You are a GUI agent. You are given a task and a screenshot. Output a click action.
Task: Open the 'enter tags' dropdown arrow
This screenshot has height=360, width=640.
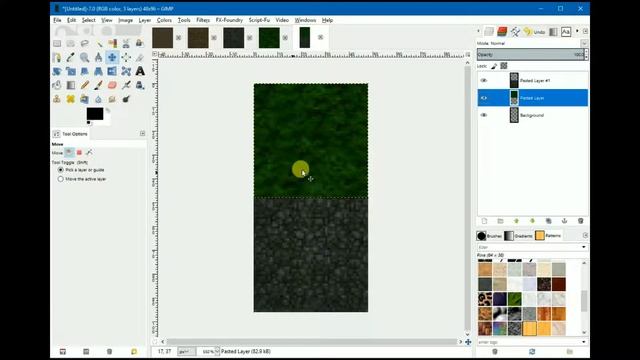pos(584,342)
